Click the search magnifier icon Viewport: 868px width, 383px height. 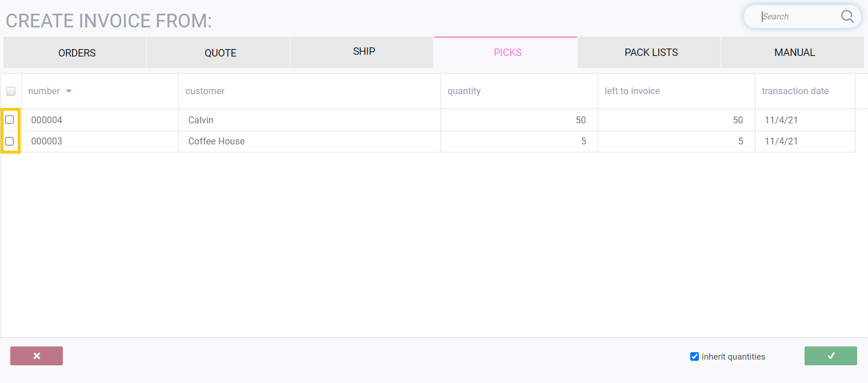point(847,17)
